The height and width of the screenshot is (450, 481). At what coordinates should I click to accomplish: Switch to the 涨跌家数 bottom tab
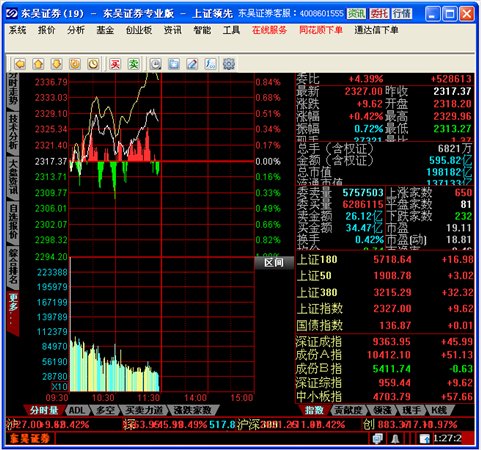pyautogui.click(x=193, y=410)
